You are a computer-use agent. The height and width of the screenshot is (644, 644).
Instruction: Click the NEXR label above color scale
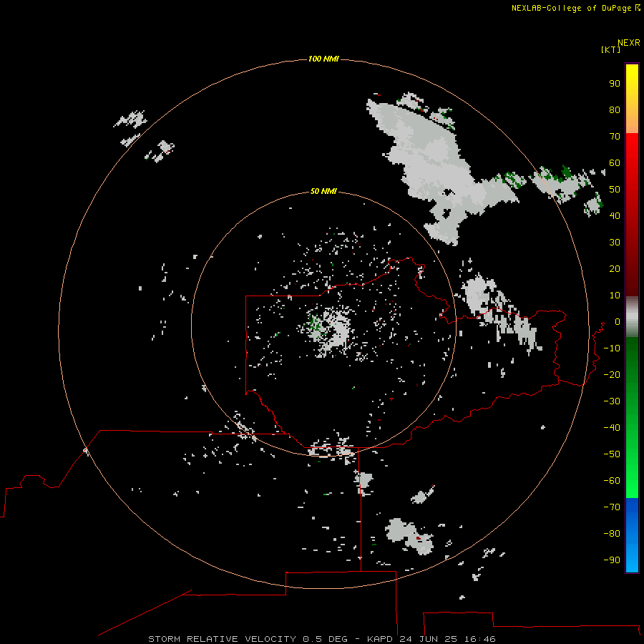(x=629, y=43)
